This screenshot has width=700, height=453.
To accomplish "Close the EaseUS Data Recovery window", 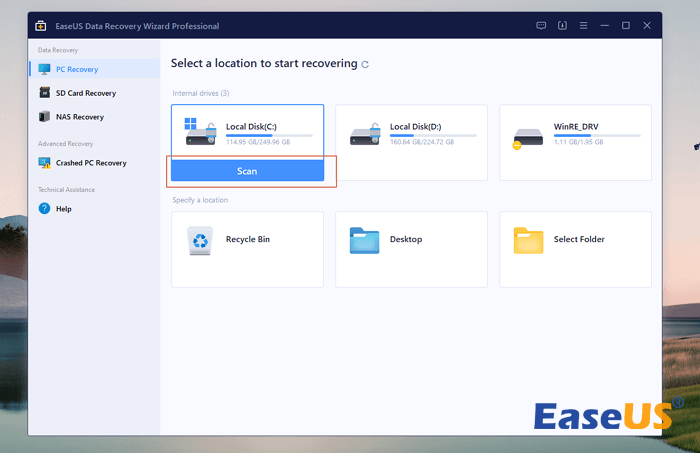I will [647, 25].
